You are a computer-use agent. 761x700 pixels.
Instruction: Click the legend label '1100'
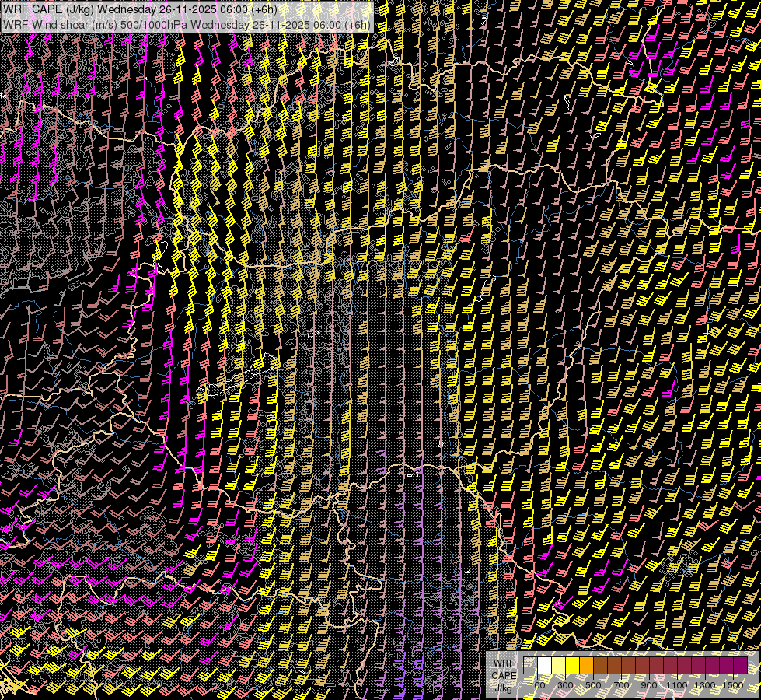click(677, 685)
